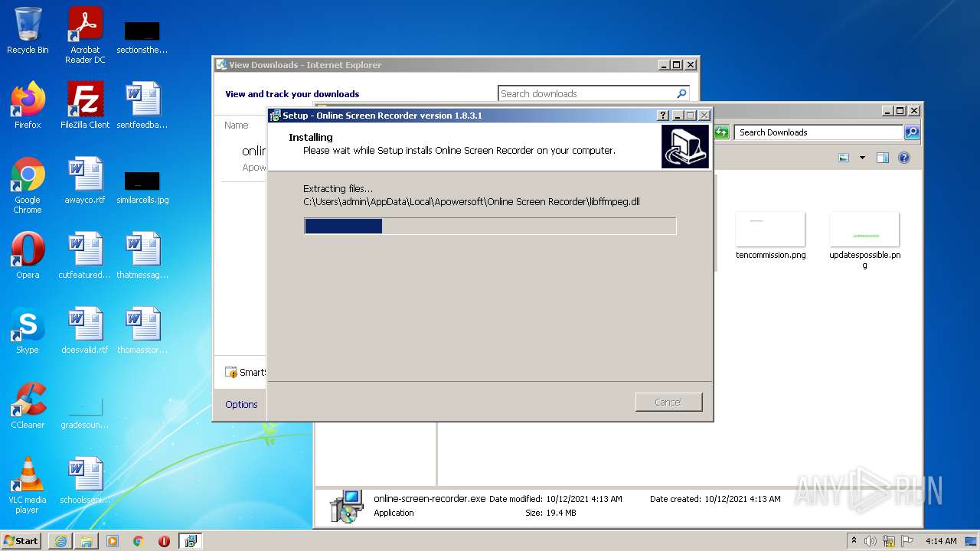Viewport: 980px width, 551px height.
Task: Launch Google Chrome from desktop
Action: coord(28,185)
